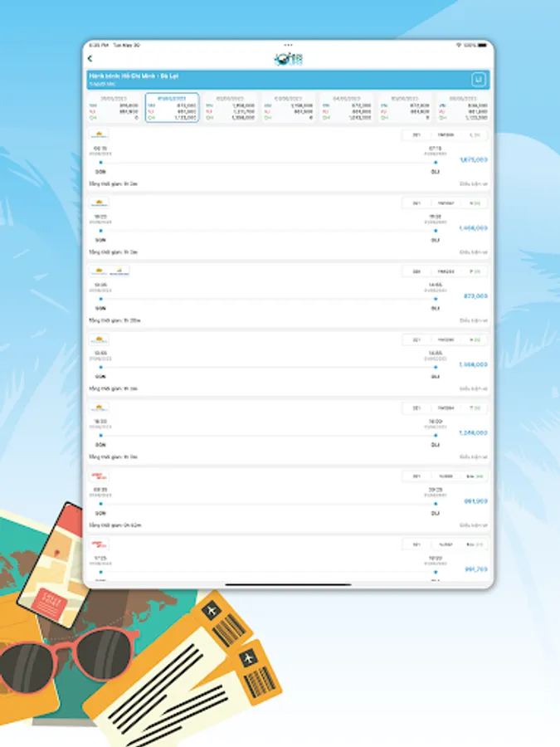Tap the three-dot multitasking indicator at top
The height and width of the screenshot is (747, 560).
pyautogui.click(x=288, y=46)
